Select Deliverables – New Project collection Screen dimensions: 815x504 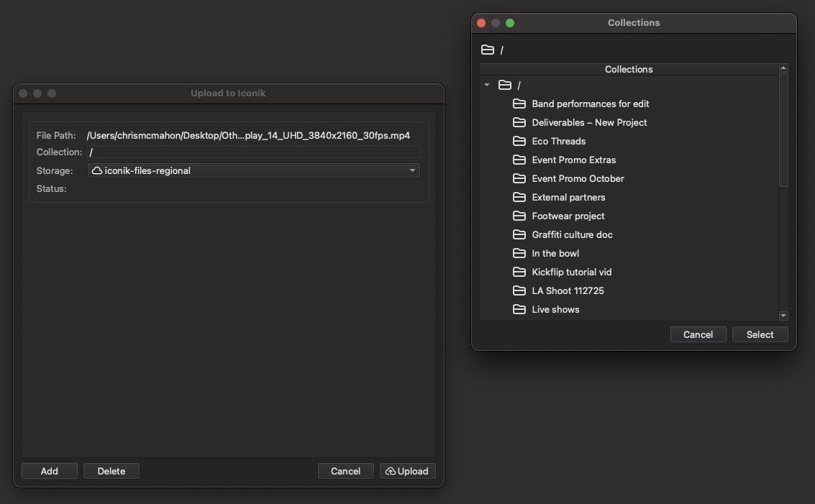tap(589, 122)
